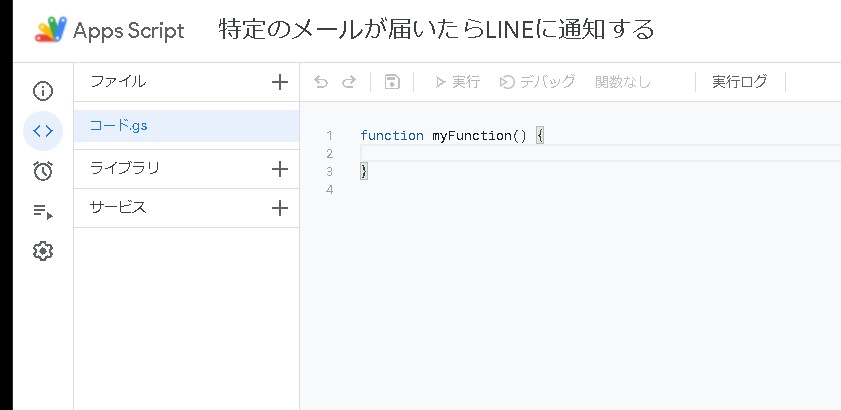Screen dimensions: 841x410
Task: Open Triggers via the alarm clock icon
Action: tap(42, 171)
